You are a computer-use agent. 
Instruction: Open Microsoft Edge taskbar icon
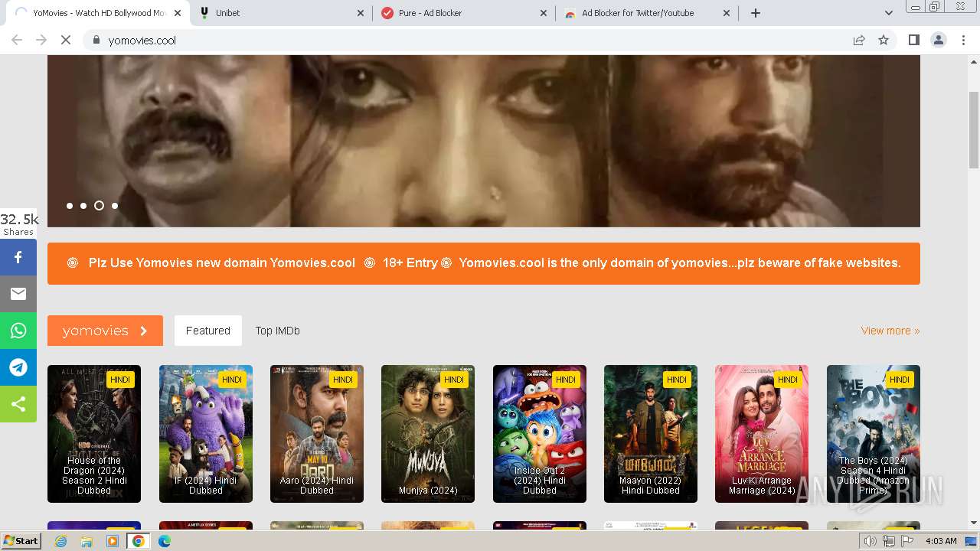click(165, 541)
